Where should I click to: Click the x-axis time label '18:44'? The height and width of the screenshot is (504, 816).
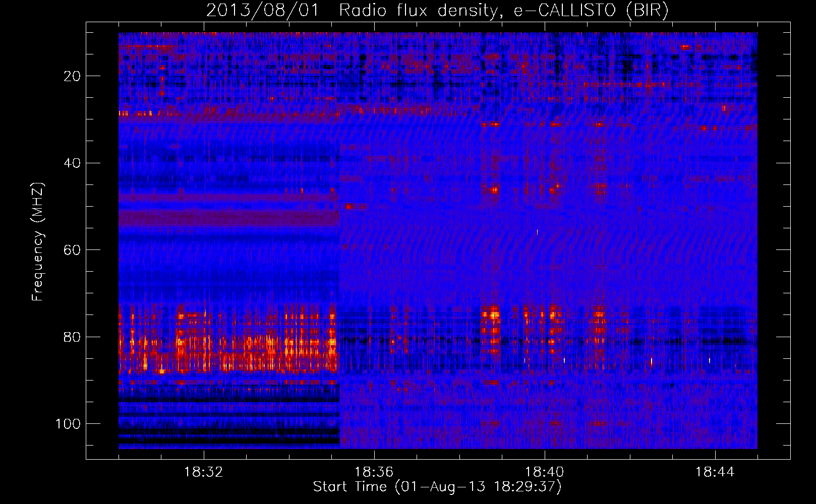715,472
